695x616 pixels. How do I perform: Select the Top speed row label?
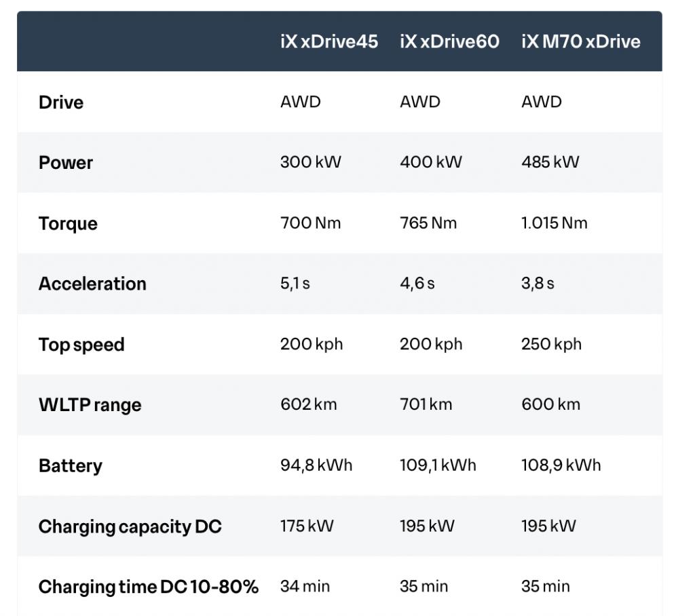81,345
